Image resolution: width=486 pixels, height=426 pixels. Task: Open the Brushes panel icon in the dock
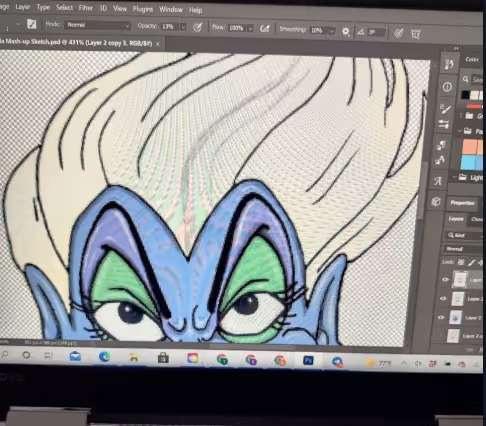click(x=444, y=124)
